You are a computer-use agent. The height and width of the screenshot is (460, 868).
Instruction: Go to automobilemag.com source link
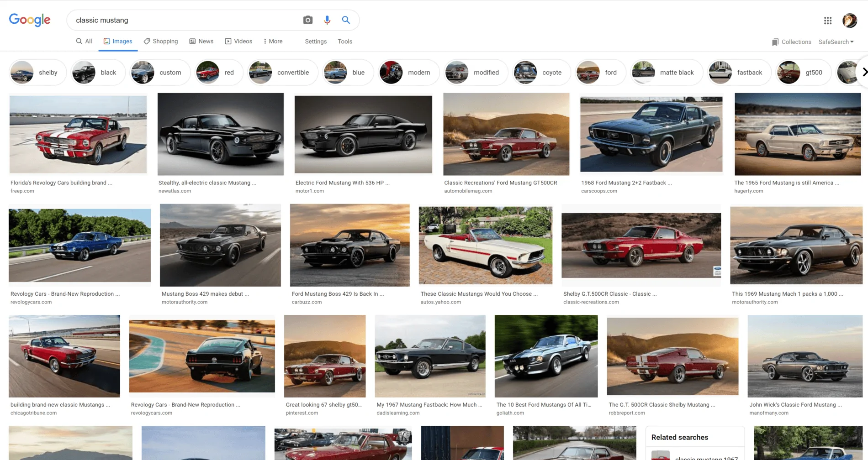(468, 191)
